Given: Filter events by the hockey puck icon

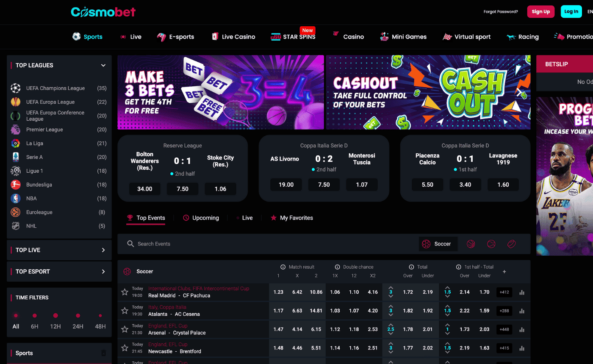Looking at the screenshot, I should click(x=511, y=244).
